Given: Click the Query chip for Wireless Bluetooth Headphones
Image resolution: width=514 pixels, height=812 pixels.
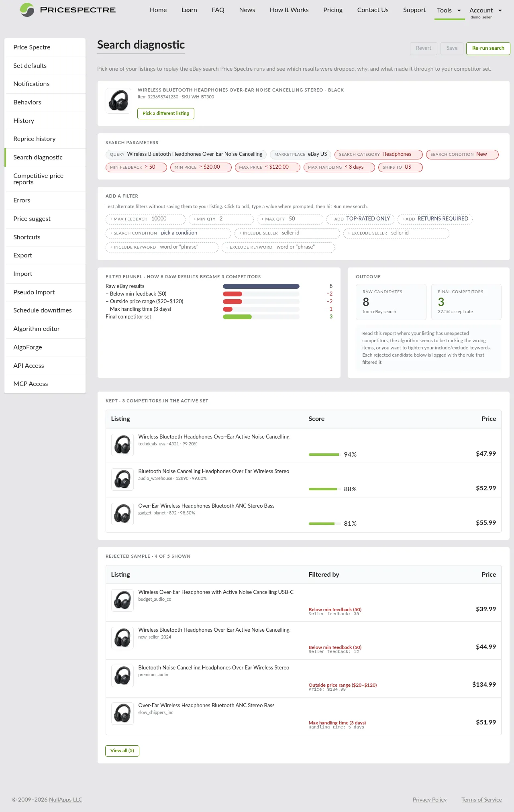Looking at the screenshot, I should click(186, 155).
